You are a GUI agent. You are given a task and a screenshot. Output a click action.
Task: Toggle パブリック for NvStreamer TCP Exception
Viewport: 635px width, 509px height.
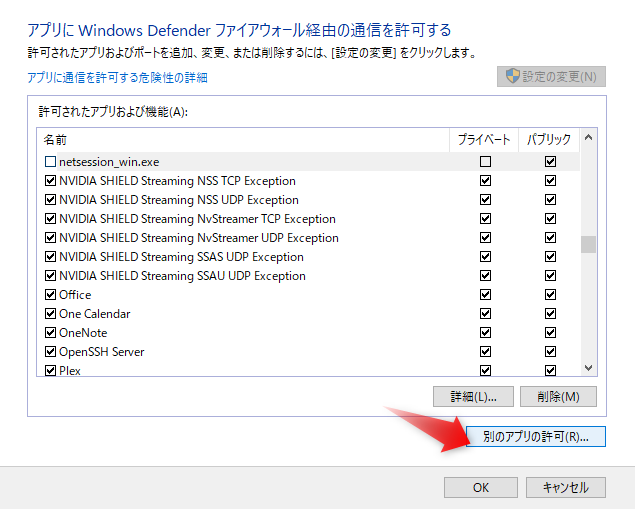tap(550, 219)
